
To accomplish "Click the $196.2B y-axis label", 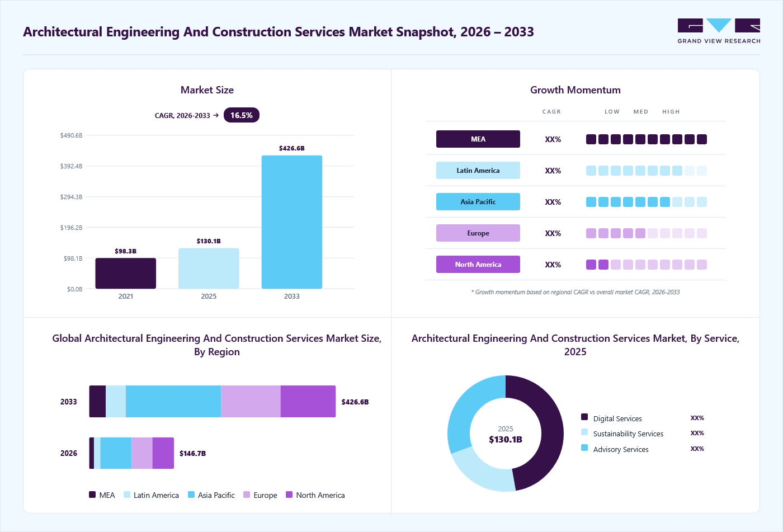I will click(x=72, y=228).
